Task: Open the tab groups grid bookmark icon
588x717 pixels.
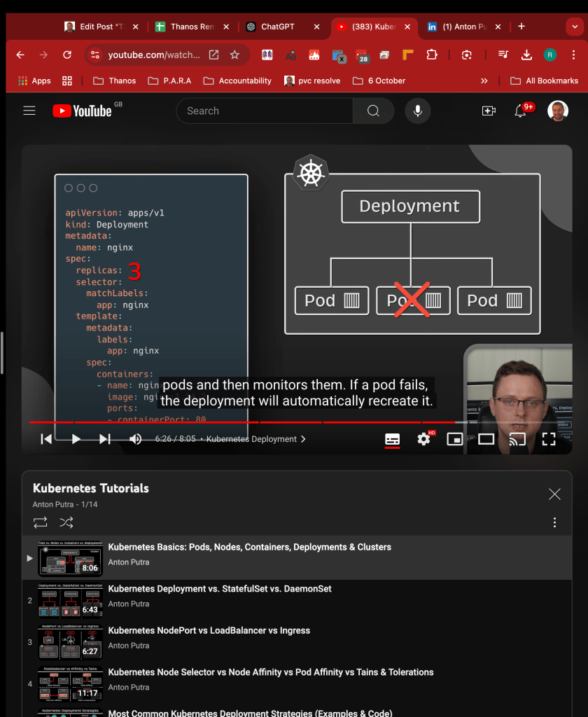Action: point(67,81)
